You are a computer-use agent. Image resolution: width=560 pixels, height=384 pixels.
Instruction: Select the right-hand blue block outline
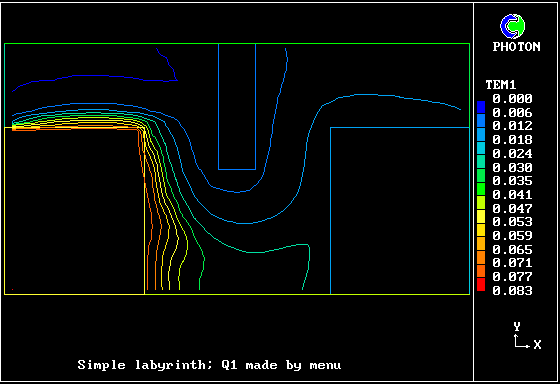(x=400, y=211)
